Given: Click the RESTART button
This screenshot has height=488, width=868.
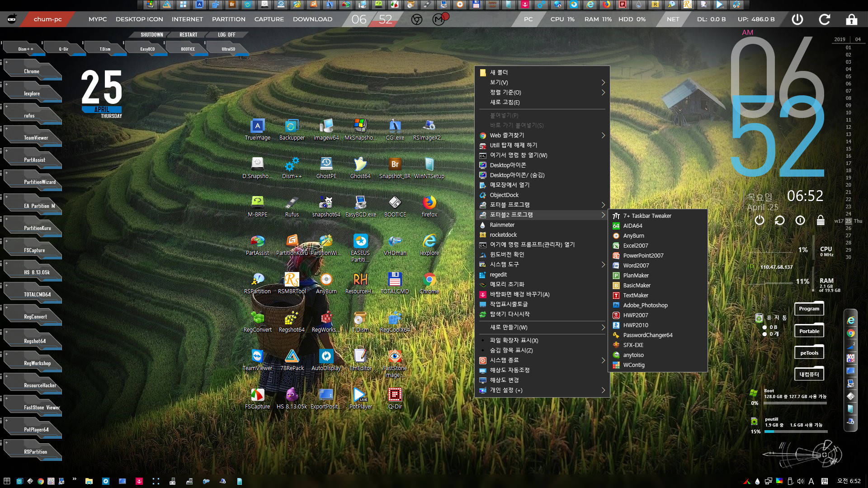Looking at the screenshot, I should 189,35.
